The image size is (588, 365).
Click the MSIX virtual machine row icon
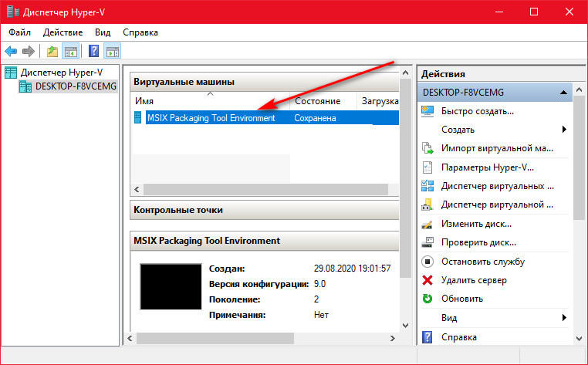137,117
